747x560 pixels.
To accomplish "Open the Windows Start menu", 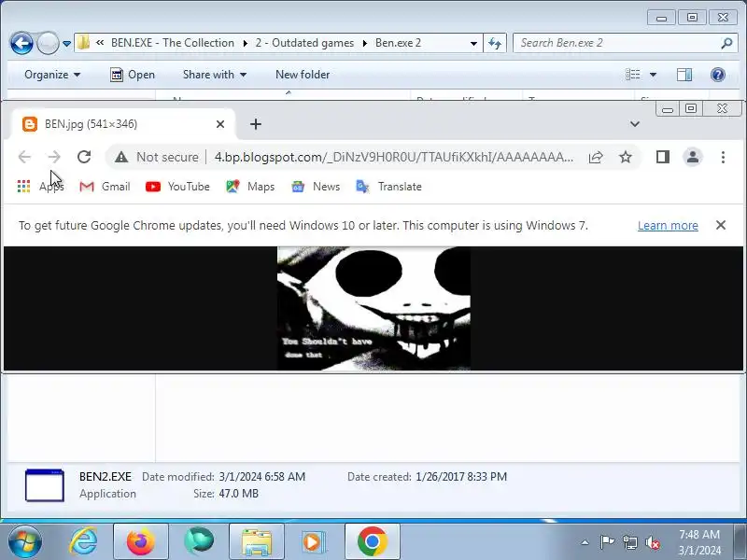I will coord(25,541).
